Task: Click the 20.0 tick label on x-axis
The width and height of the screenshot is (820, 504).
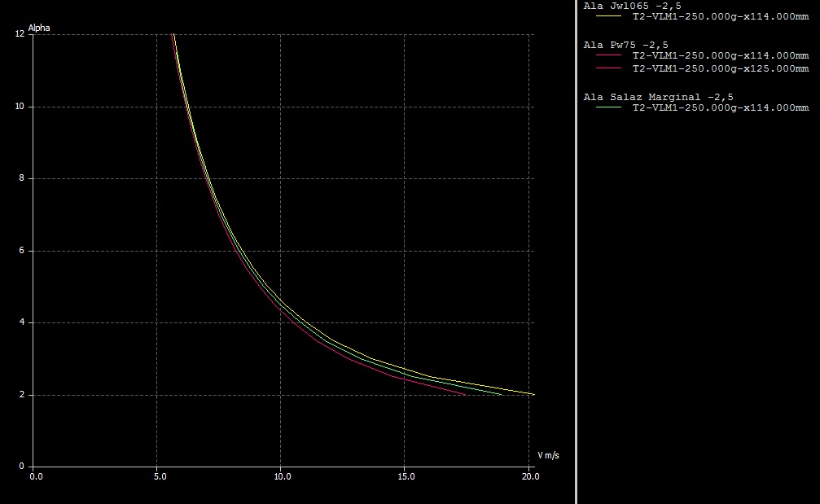Action: coord(528,476)
